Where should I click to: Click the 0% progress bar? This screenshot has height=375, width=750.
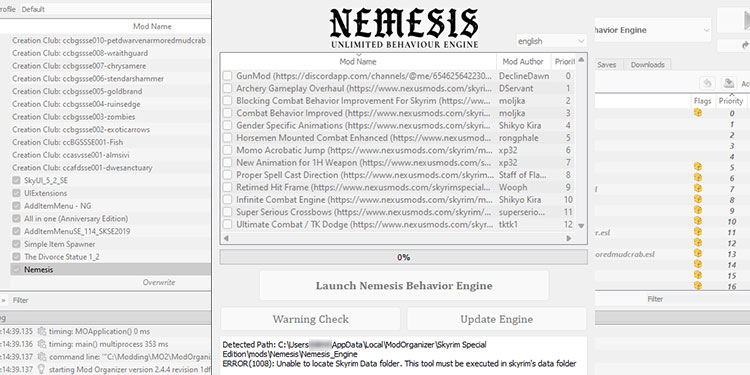pos(403,257)
